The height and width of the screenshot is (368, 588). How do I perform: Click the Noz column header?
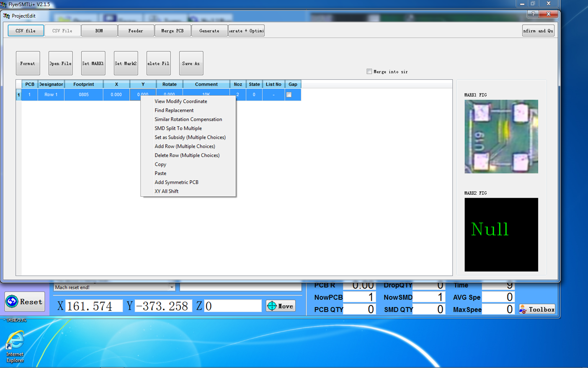[238, 84]
